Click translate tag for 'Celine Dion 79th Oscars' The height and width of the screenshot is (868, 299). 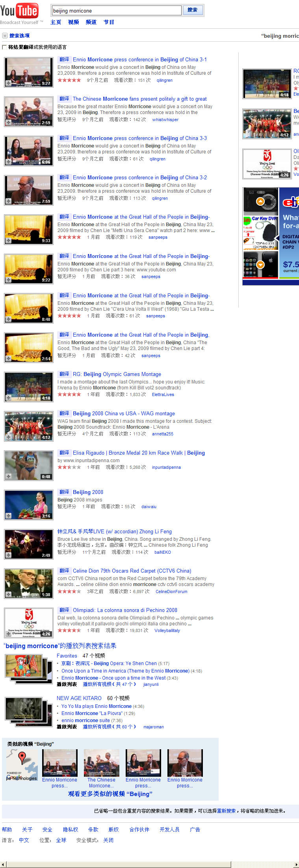pyautogui.click(x=64, y=571)
